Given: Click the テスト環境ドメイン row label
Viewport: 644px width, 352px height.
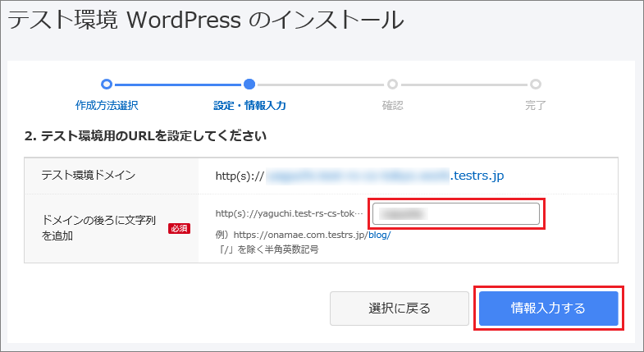Looking at the screenshot, I should point(89,176).
